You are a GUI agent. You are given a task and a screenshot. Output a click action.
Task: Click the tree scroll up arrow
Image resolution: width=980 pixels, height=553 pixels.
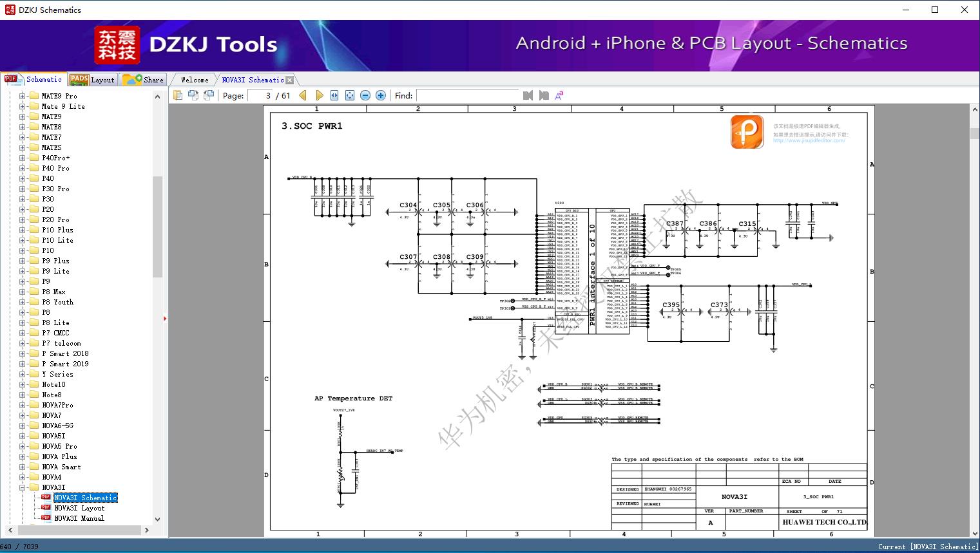click(x=157, y=97)
